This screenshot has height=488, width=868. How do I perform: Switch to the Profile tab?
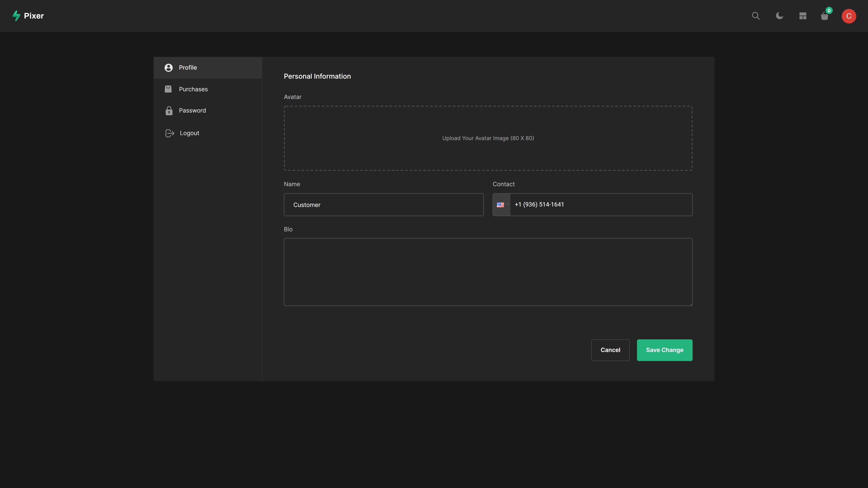pos(188,68)
